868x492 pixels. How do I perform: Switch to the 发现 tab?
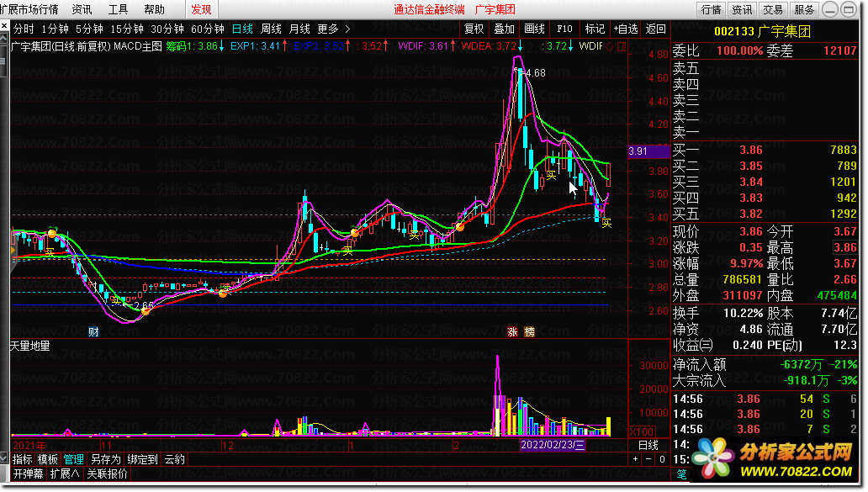click(x=201, y=9)
